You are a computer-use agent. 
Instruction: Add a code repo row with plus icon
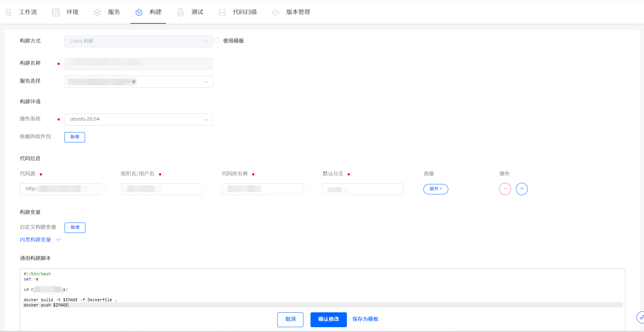pos(522,189)
